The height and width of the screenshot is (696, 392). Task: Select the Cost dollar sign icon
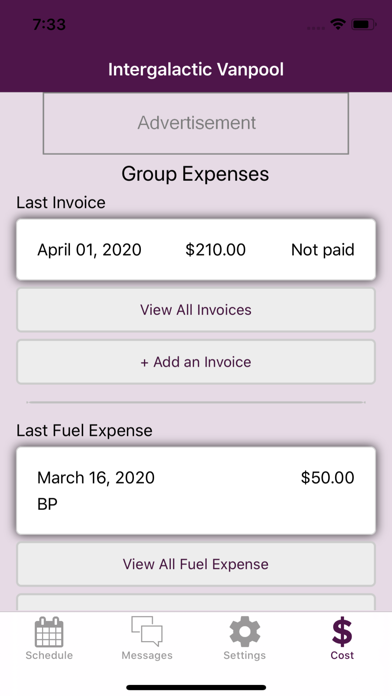point(342,632)
